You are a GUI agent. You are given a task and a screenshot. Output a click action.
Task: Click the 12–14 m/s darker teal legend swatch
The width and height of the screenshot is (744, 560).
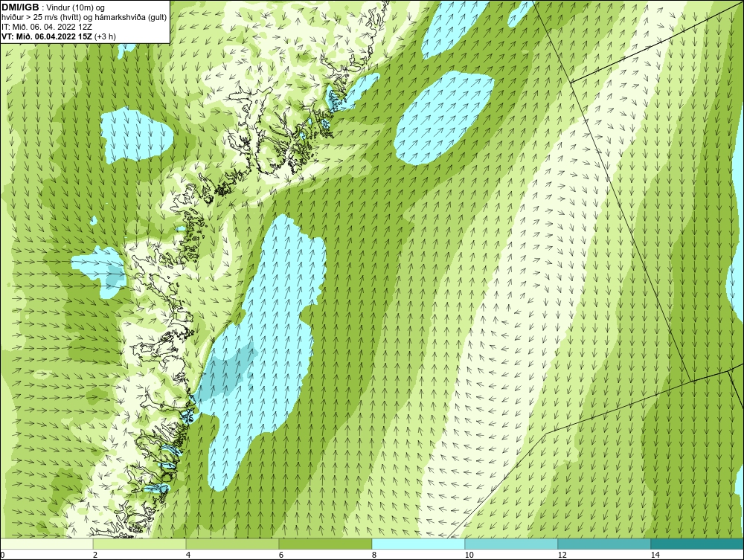604,544
